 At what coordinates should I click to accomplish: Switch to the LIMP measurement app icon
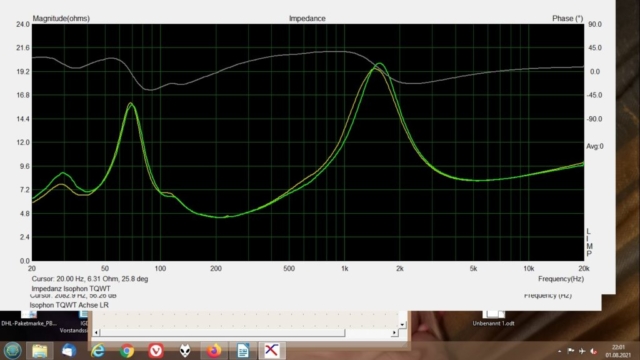pyautogui.click(x=272, y=351)
